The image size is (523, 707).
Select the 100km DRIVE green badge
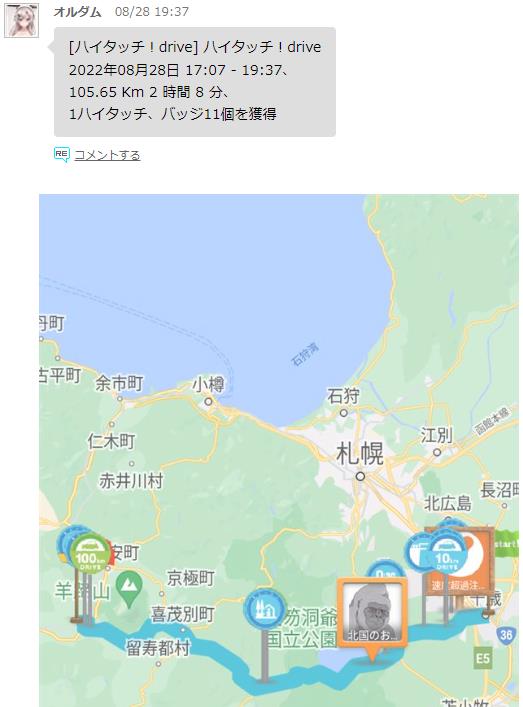point(90,553)
